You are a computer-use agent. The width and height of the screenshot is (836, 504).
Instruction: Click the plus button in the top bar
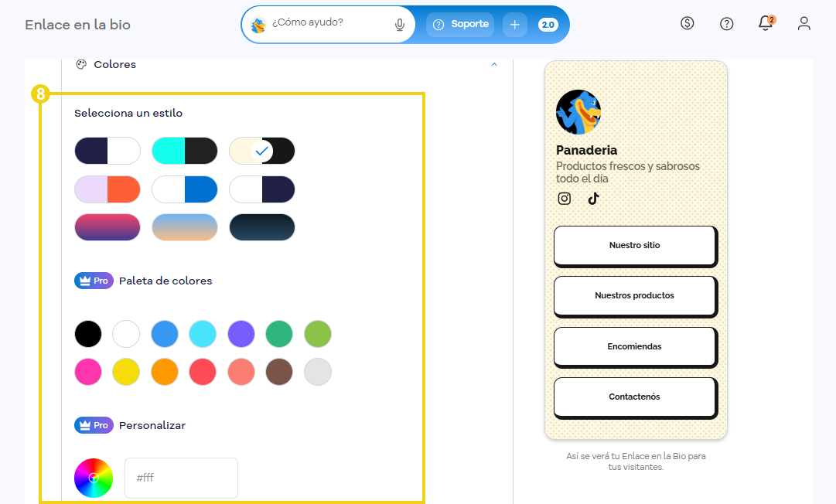pyautogui.click(x=514, y=25)
